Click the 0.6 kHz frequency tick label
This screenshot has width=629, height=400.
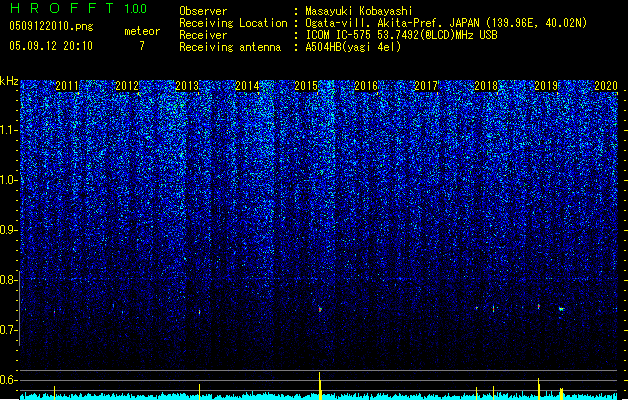click(9, 380)
